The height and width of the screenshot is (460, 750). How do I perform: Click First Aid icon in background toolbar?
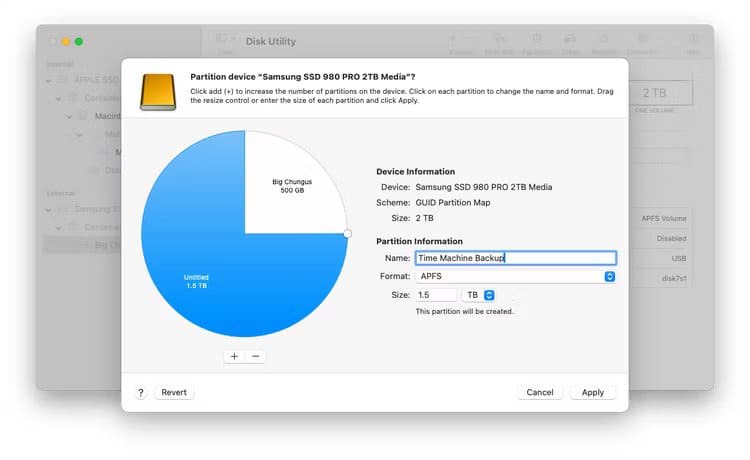click(499, 38)
